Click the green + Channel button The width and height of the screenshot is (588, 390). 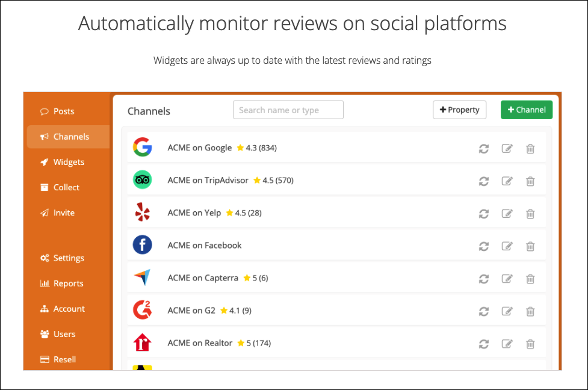527,110
